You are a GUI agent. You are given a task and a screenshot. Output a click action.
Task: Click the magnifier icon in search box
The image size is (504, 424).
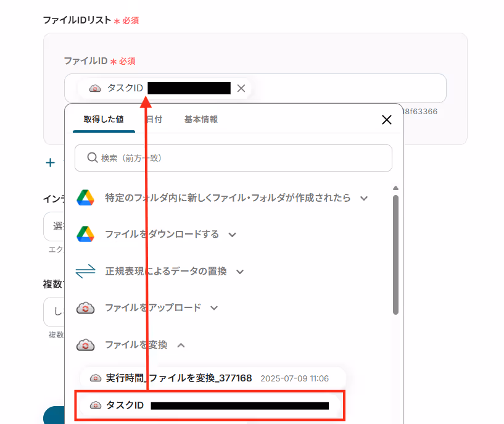pyautogui.click(x=93, y=157)
